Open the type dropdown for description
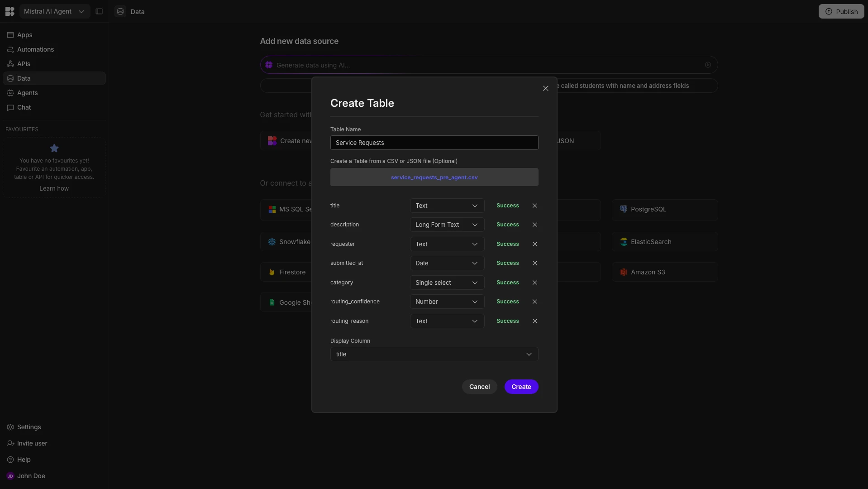The width and height of the screenshot is (868, 489). (x=447, y=225)
